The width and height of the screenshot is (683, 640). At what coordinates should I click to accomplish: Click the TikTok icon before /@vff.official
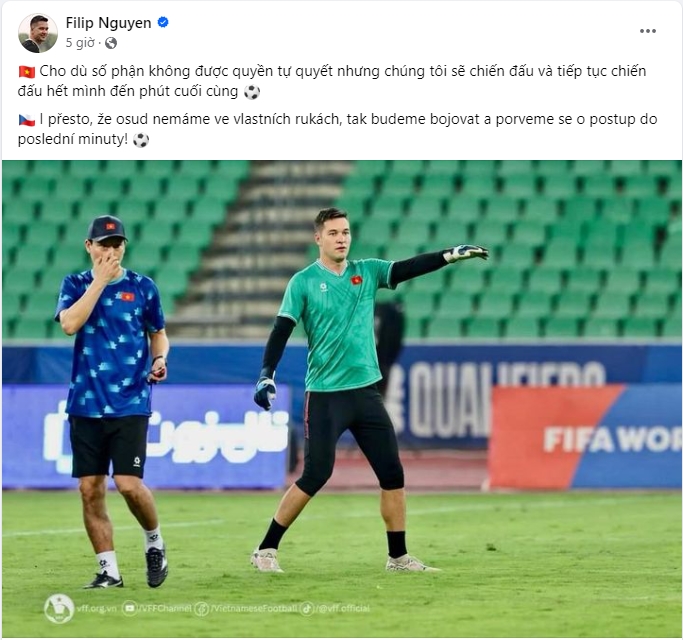coord(307,608)
